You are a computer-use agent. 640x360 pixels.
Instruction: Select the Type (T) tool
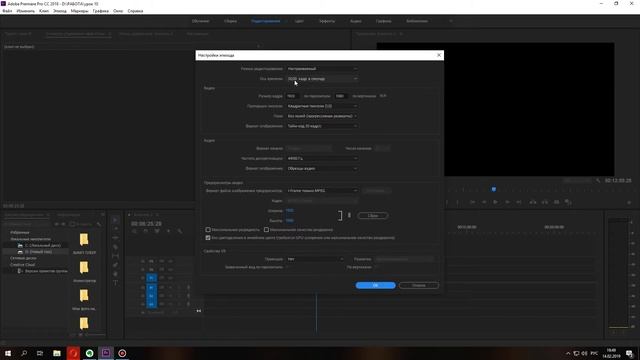pyautogui.click(x=116, y=282)
